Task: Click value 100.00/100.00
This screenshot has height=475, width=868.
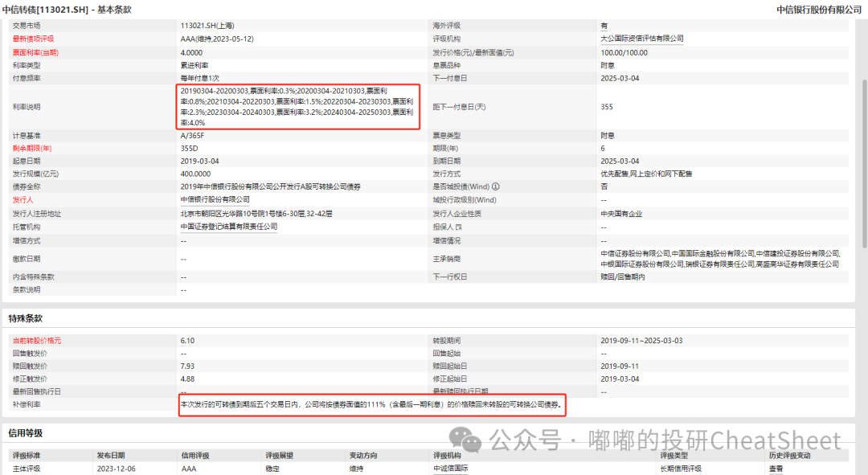Action: [x=624, y=52]
